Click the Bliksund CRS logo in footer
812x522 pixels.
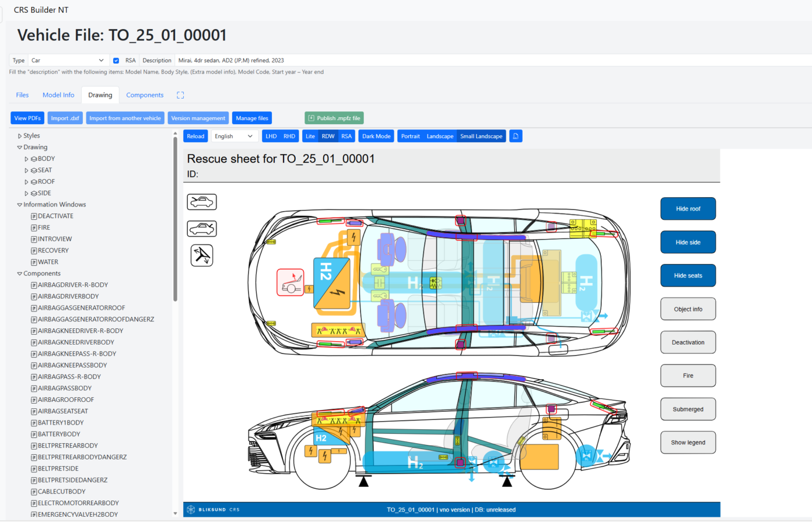191,510
